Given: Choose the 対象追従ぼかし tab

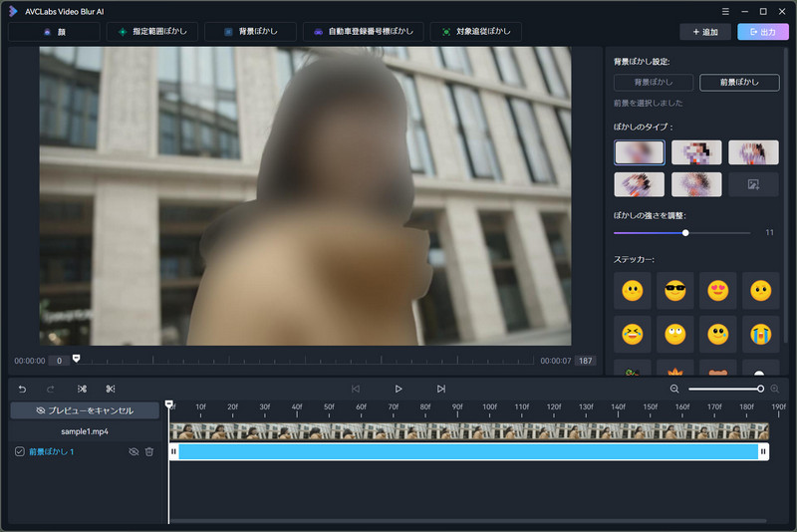Looking at the screenshot, I should point(476,32).
